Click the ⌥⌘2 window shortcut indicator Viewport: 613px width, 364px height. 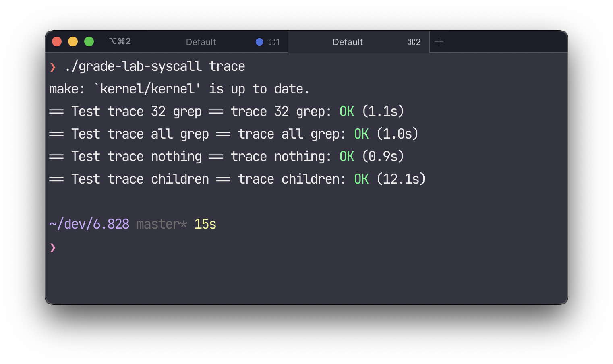(120, 41)
